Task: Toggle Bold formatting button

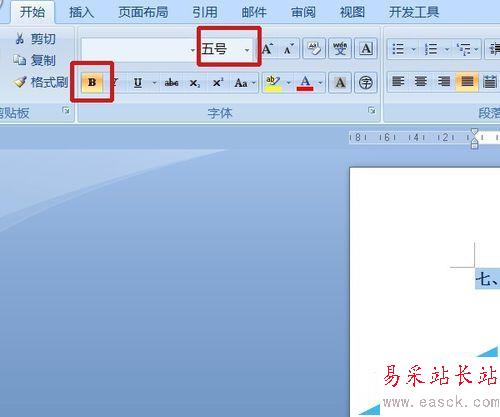Action: [92, 82]
